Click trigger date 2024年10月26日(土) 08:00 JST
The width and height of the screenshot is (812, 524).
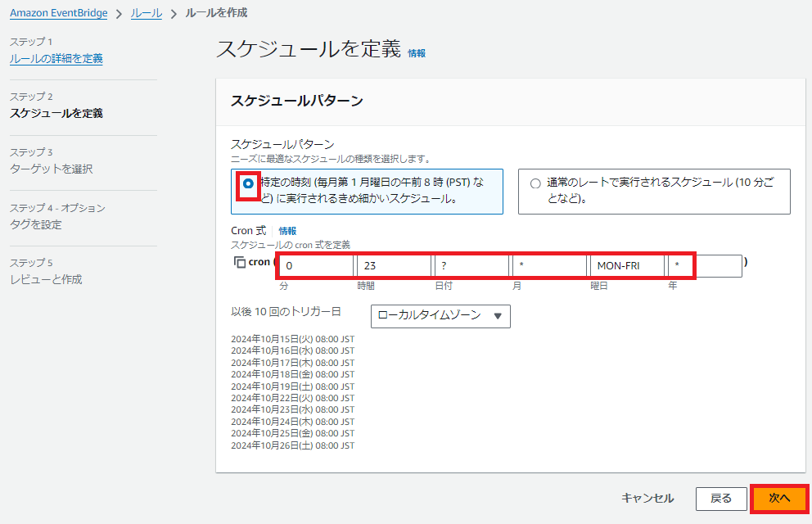[x=292, y=446]
